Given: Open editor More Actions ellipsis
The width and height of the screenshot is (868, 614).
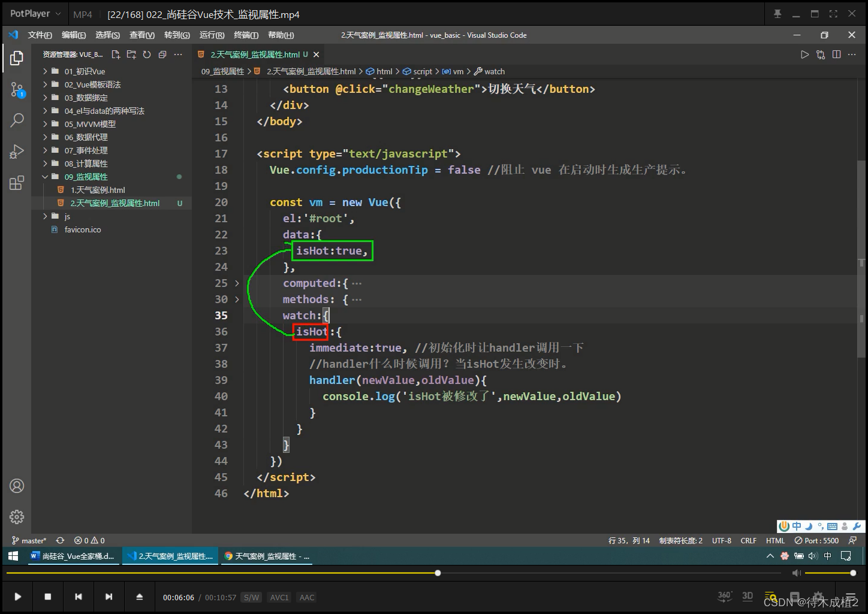Looking at the screenshot, I should tap(852, 55).
